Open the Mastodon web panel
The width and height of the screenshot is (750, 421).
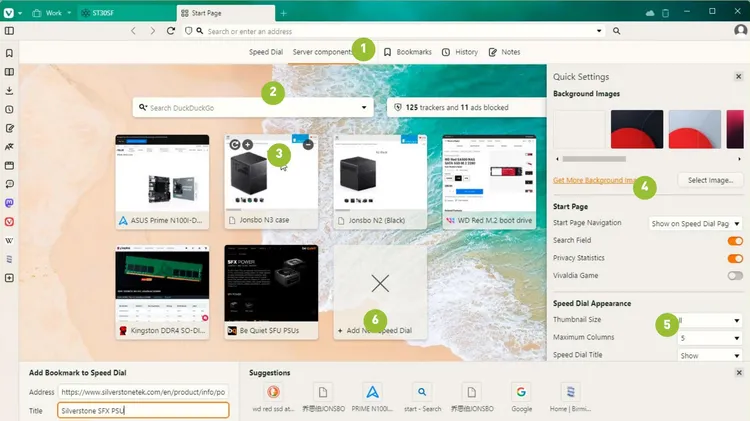point(9,203)
